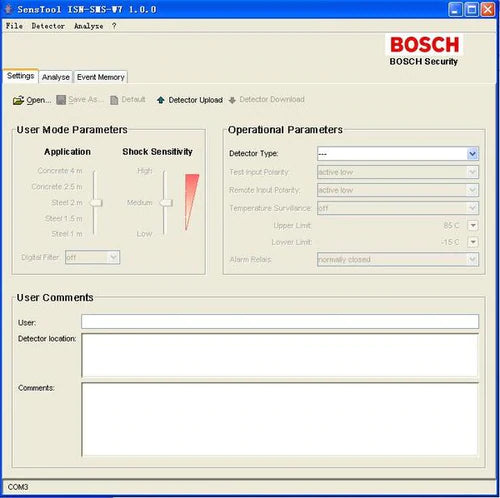Click the Default document icon

114,100
